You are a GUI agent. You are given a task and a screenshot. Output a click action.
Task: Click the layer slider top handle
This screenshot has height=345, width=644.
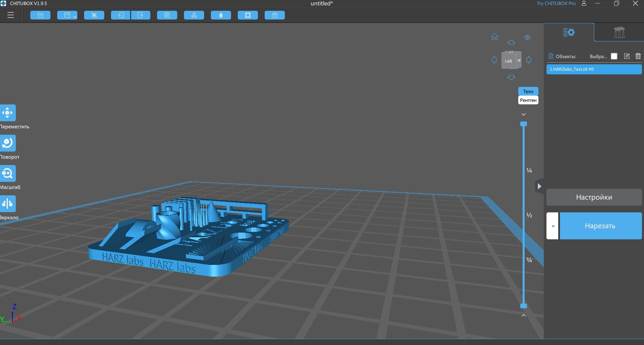point(524,124)
